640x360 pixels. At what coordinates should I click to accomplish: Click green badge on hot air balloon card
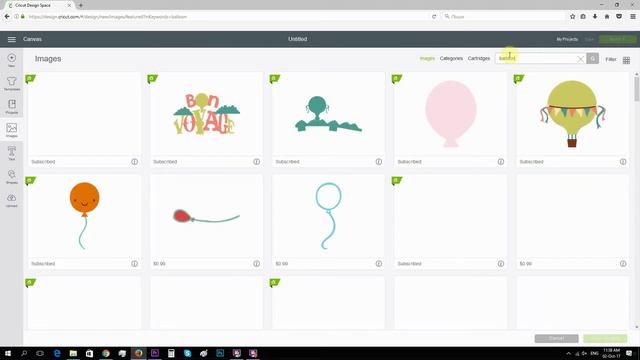click(x=518, y=78)
